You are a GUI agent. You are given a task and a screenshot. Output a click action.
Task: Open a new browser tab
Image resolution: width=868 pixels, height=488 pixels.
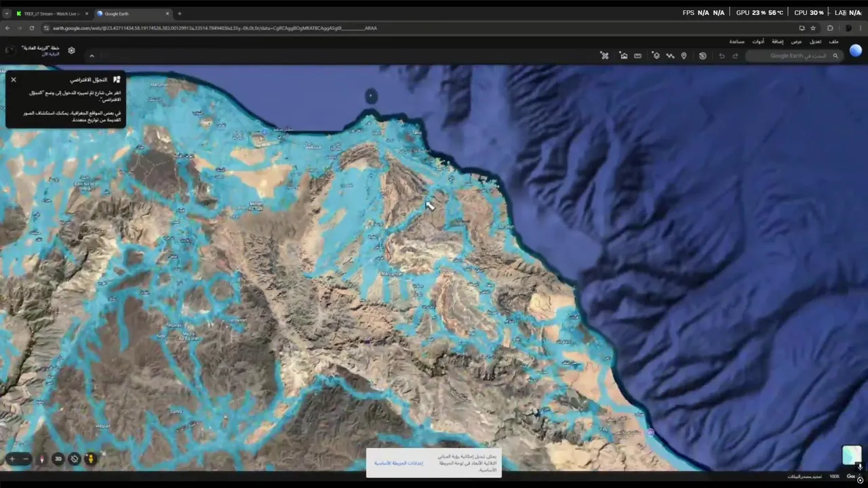coord(180,14)
